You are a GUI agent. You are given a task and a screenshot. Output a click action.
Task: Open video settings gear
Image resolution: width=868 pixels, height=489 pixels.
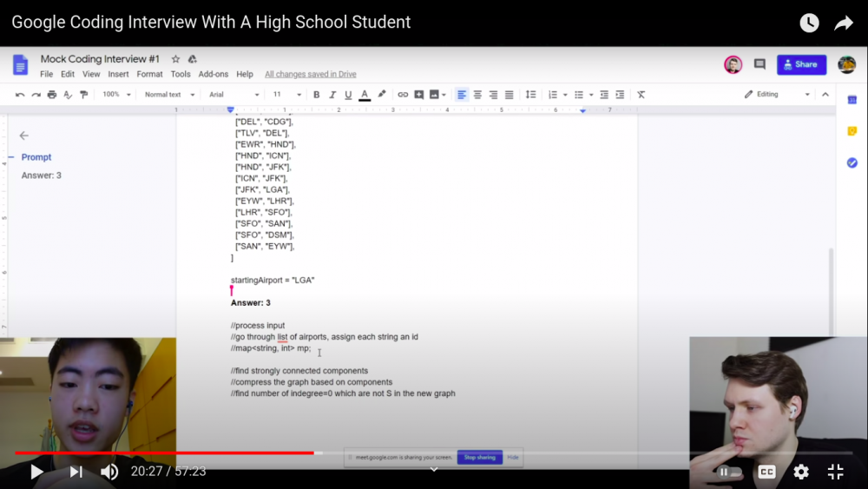coord(801,472)
